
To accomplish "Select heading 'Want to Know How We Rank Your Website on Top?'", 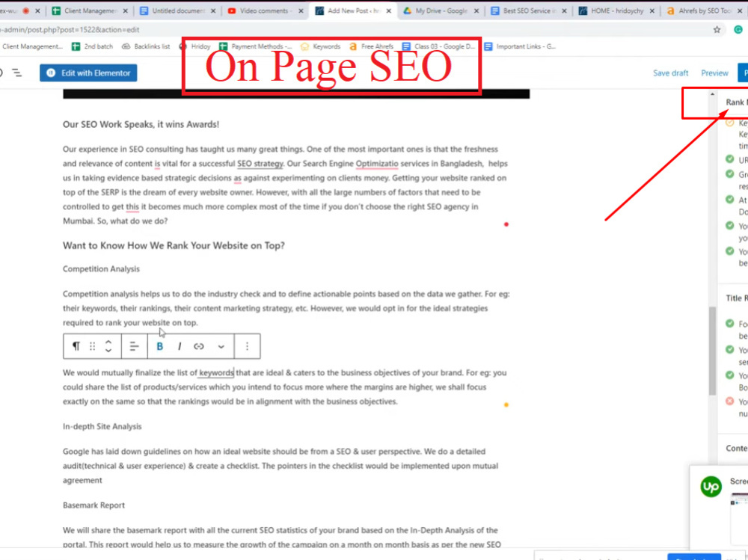I will tap(174, 246).
